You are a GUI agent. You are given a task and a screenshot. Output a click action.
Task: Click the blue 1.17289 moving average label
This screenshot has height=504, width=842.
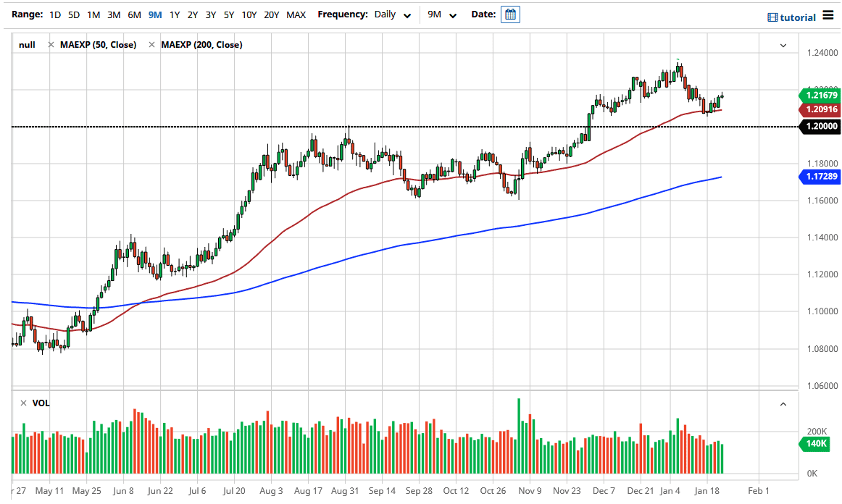[820, 177]
